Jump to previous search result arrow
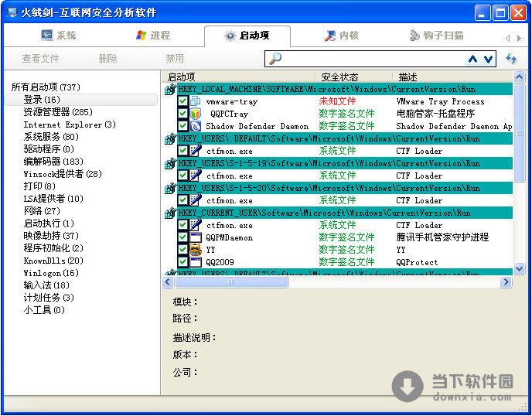 472,59
